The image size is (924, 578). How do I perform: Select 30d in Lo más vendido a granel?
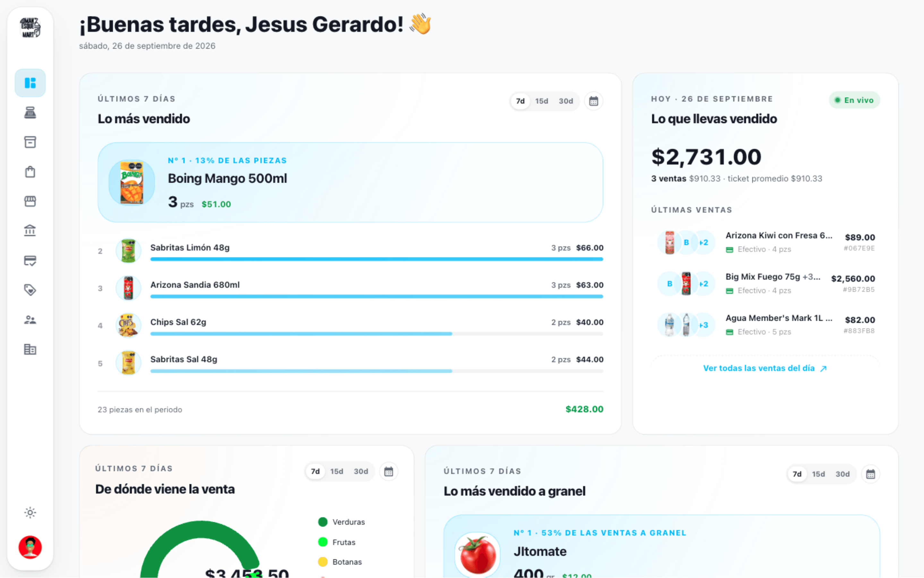(842, 474)
